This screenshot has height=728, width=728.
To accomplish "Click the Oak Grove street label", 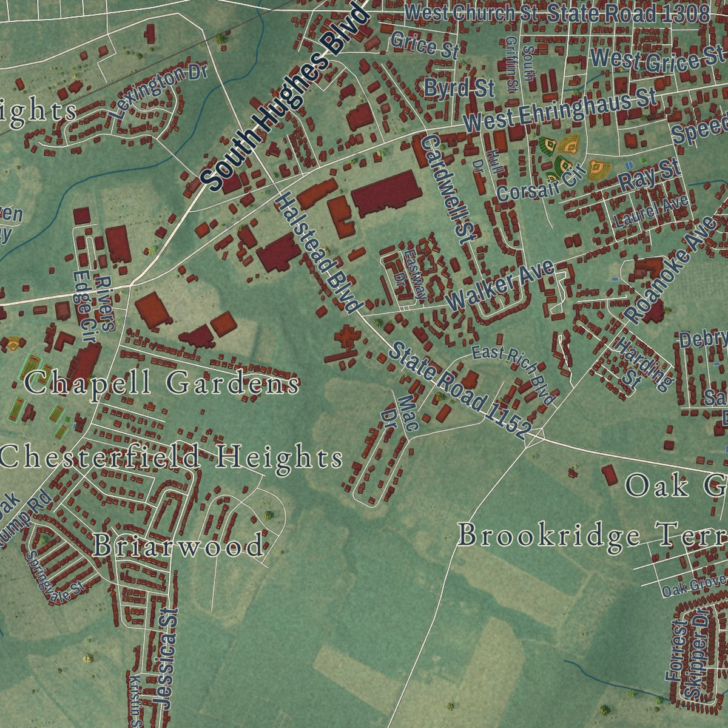I will [x=693, y=587].
